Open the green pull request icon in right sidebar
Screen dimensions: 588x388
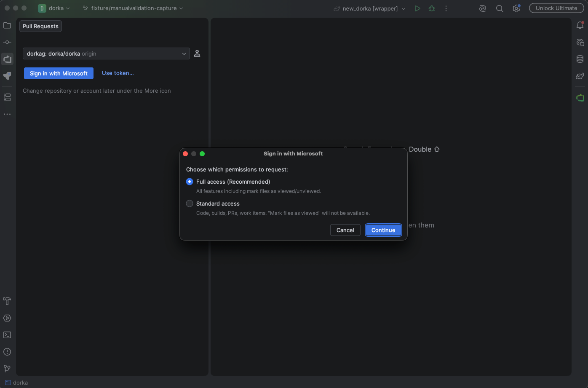(x=580, y=98)
